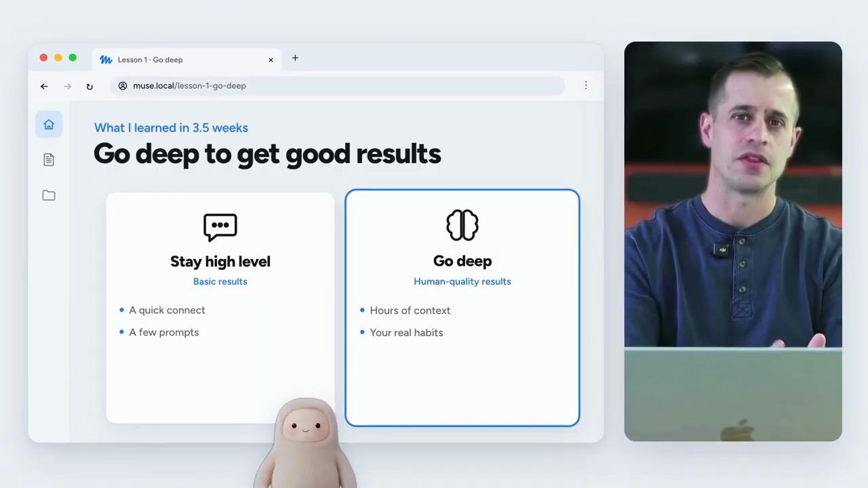The height and width of the screenshot is (488, 868).
Task: Click the chat bubble icon
Action: pos(220,227)
